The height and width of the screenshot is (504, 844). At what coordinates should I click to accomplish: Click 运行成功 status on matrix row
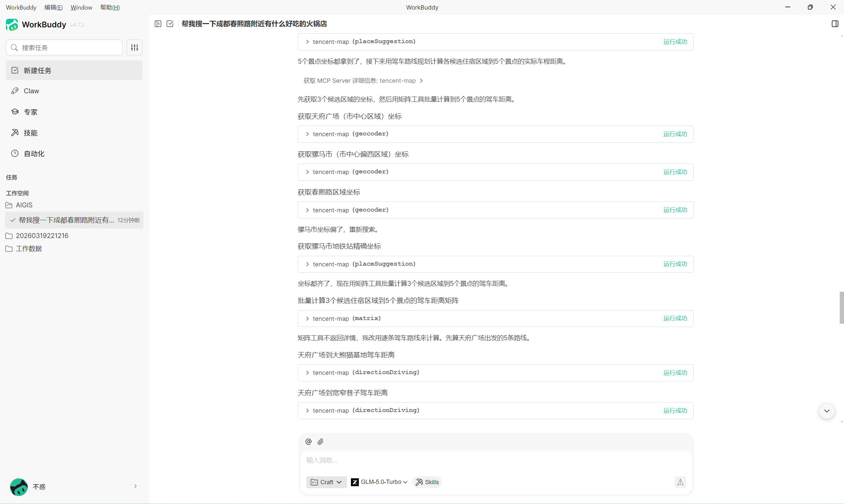pyautogui.click(x=675, y=318)
